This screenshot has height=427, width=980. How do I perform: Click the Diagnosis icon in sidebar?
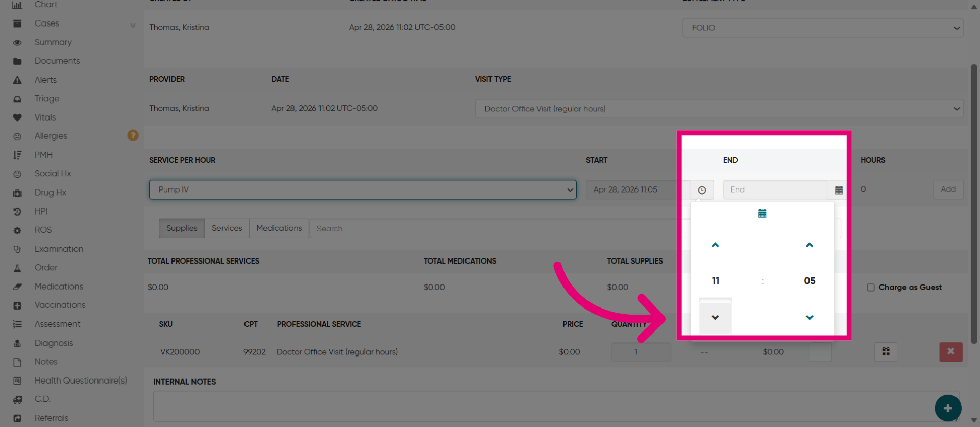click(x=17, y=343)
